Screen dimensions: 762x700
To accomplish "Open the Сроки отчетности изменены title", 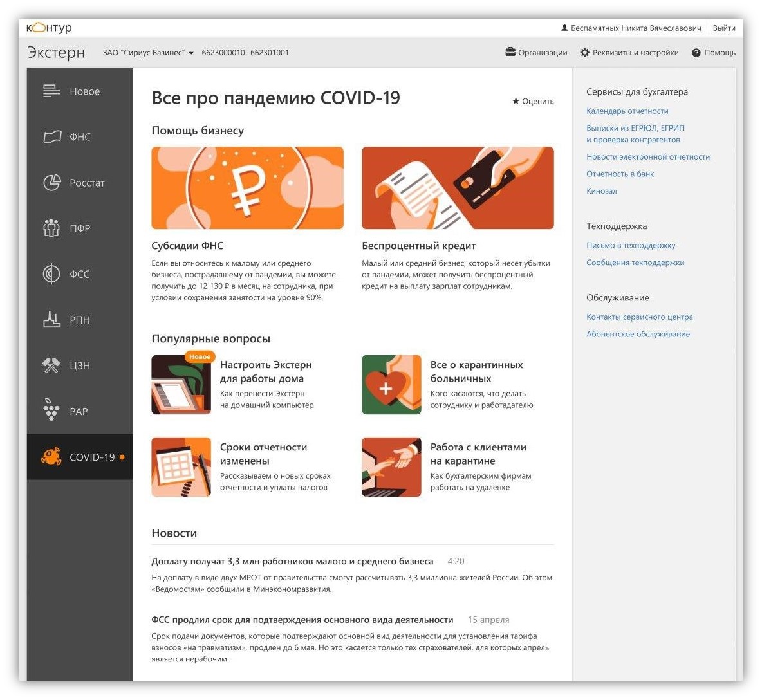I will tap(263, 454).
